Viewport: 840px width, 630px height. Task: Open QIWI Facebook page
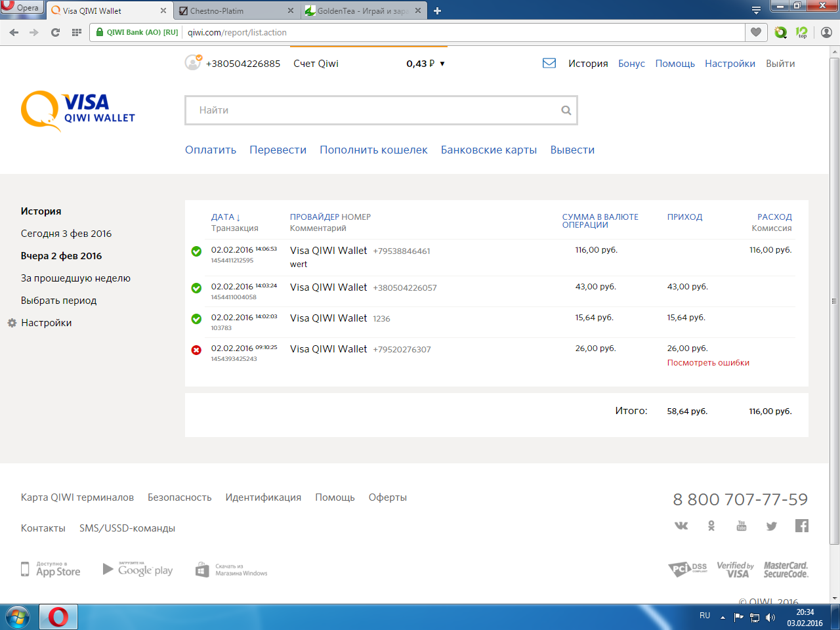(802, 526)
